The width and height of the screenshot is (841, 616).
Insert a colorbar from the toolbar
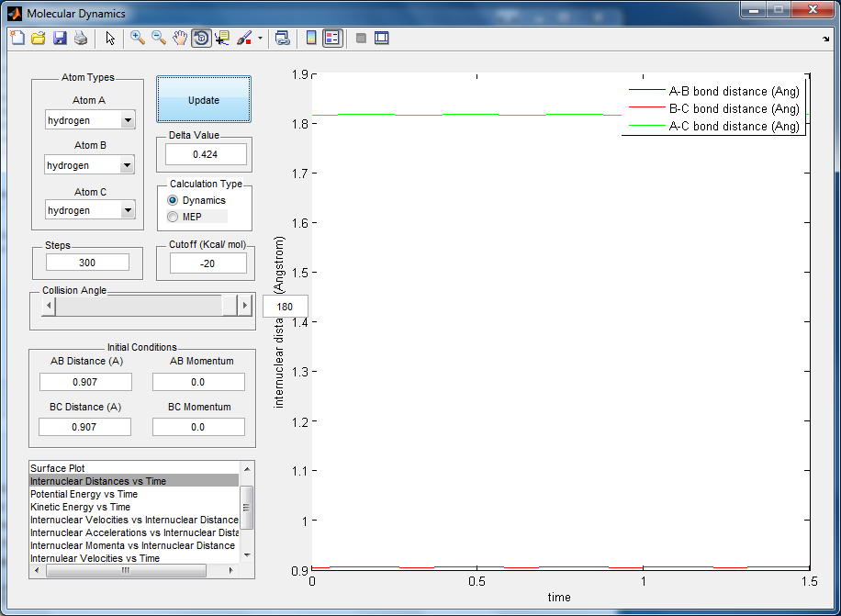[x=311, y=38]
